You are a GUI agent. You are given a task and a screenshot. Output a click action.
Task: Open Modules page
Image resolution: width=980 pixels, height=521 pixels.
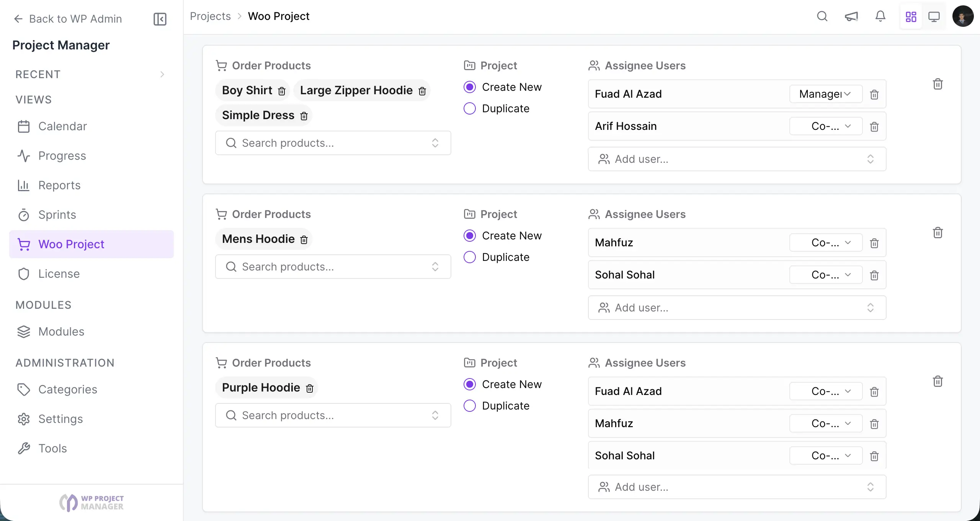point(91,332)
